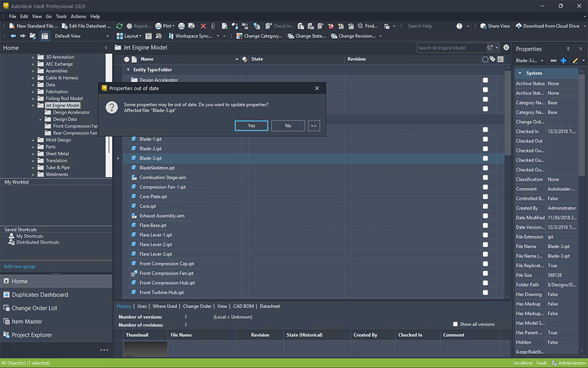The image size is (588, 368).
Task: Expand the Mold Design tree folder
Action: coord(33,140)
